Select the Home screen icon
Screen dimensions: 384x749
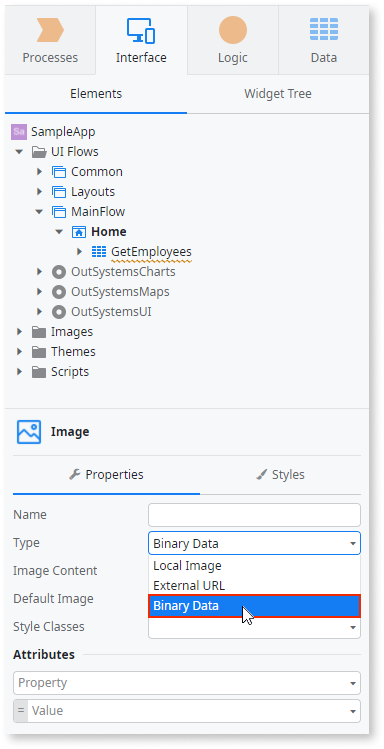coord(78,232)
